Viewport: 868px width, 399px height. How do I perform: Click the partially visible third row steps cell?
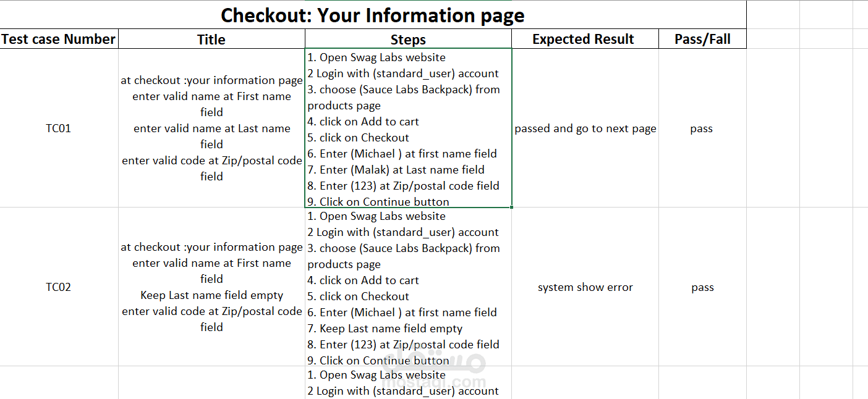[408, 383]
